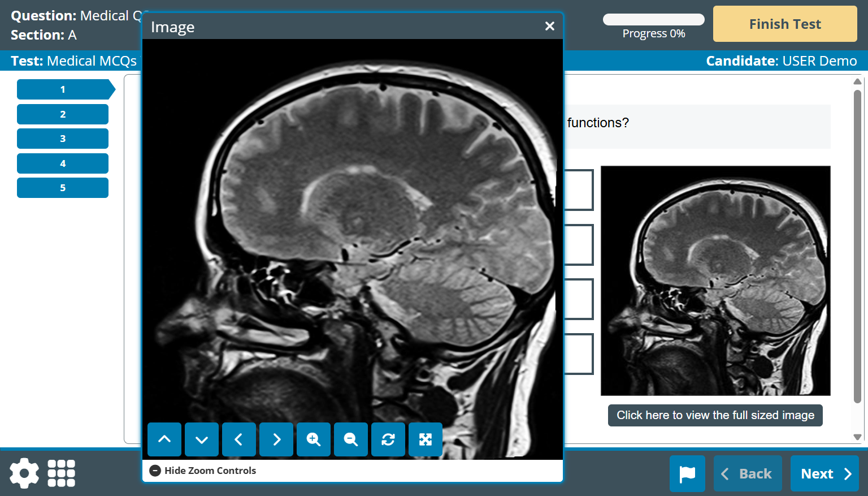
Task: Go to the Next question
Action: 824,473
